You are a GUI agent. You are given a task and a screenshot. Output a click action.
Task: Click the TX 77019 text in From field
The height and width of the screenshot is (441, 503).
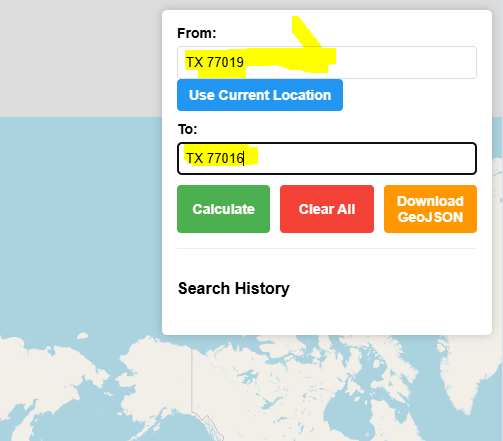point(215,62)
